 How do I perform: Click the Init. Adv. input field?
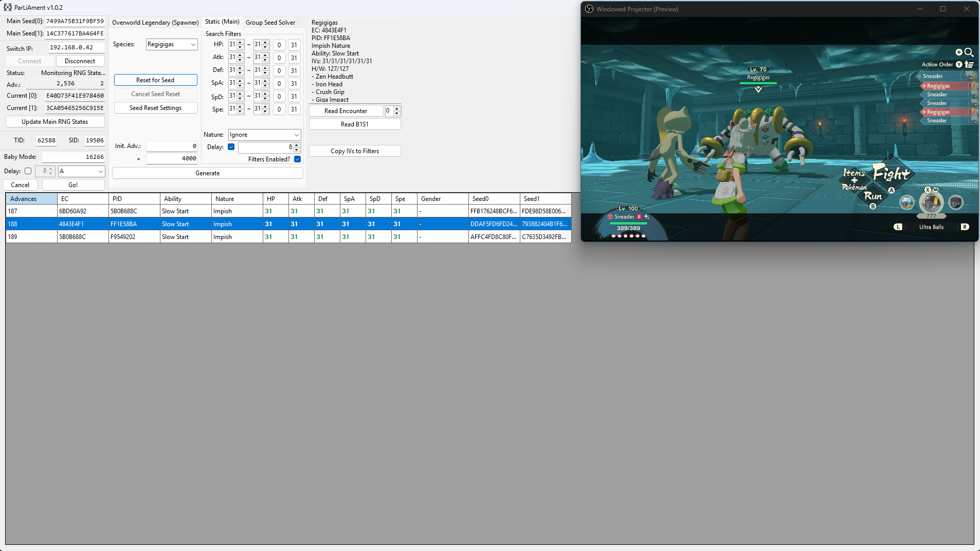point(172,146)
